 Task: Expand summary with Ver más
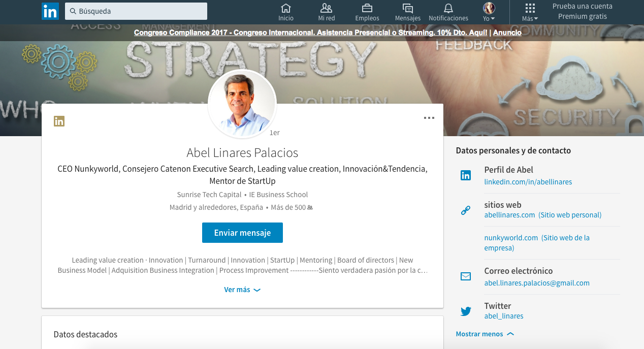[x=242, y=290]
